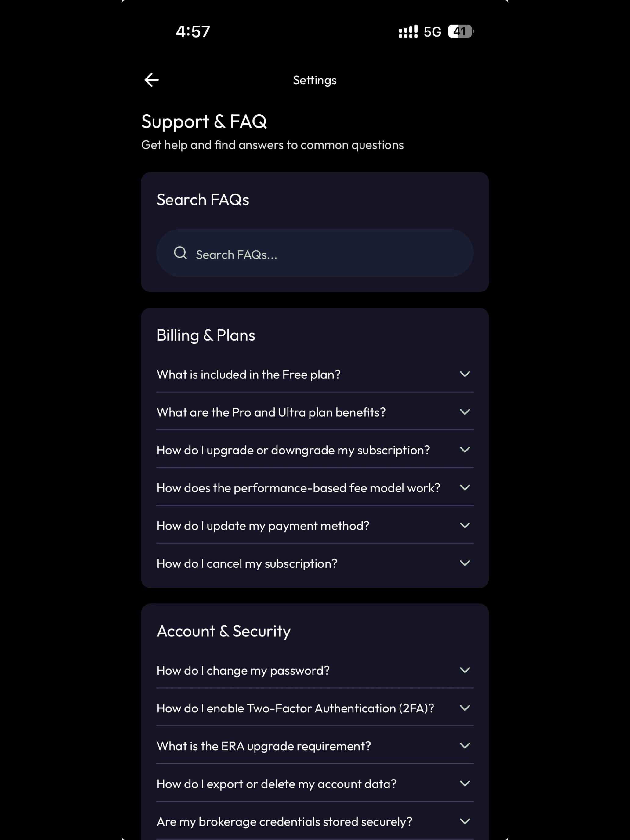Tap the Settings title in the header
The image size is (630, 840).
point(315,80)
